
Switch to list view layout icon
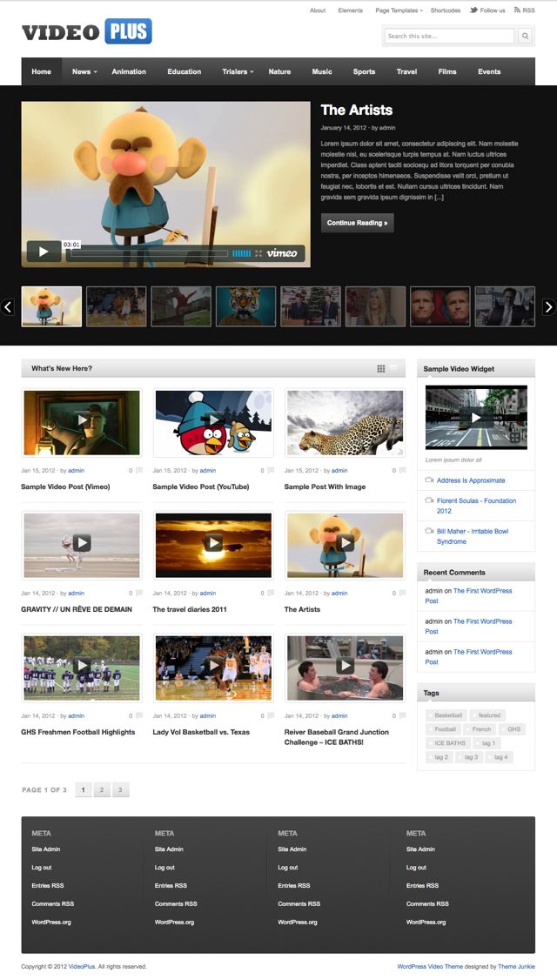(394, 369)
